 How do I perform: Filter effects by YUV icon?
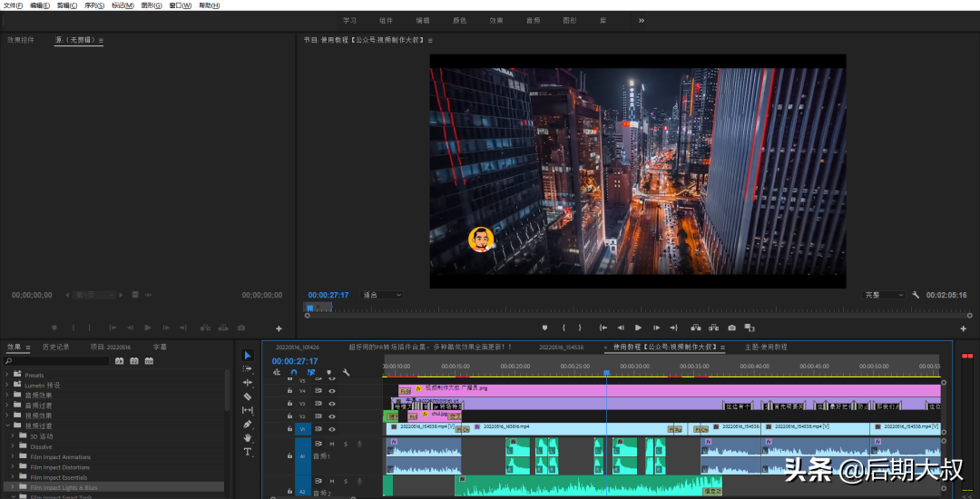coord(149,361)
